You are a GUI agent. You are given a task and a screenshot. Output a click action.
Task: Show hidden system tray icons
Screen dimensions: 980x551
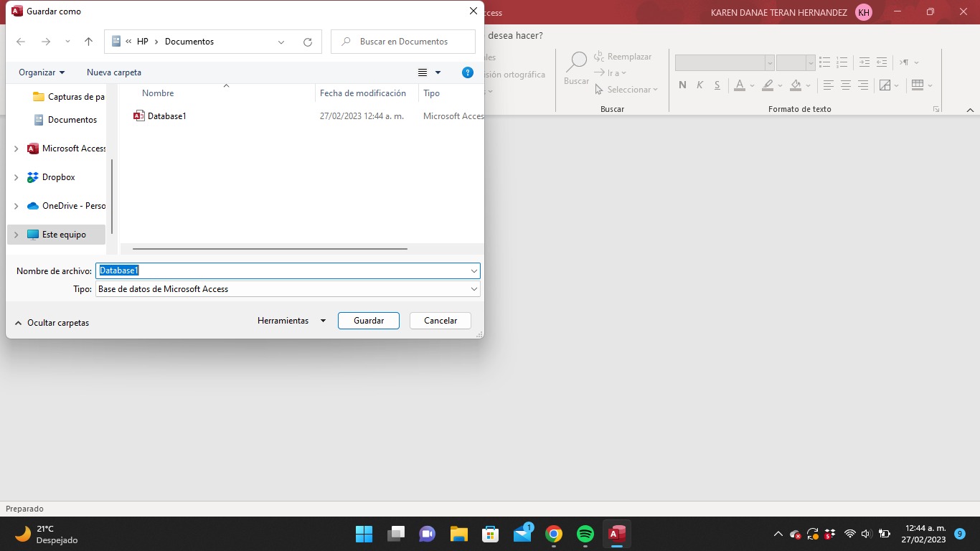(x=778, y=534)
